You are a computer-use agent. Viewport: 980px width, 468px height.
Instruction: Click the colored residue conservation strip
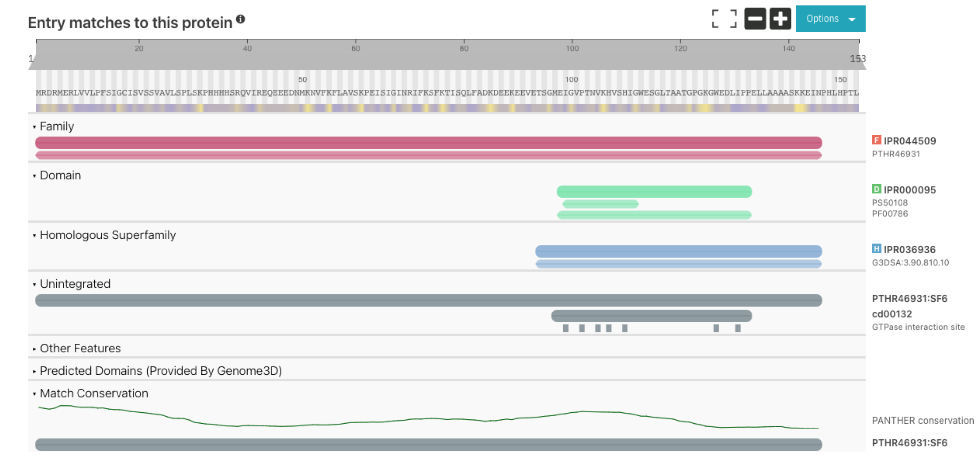[447, 108]
